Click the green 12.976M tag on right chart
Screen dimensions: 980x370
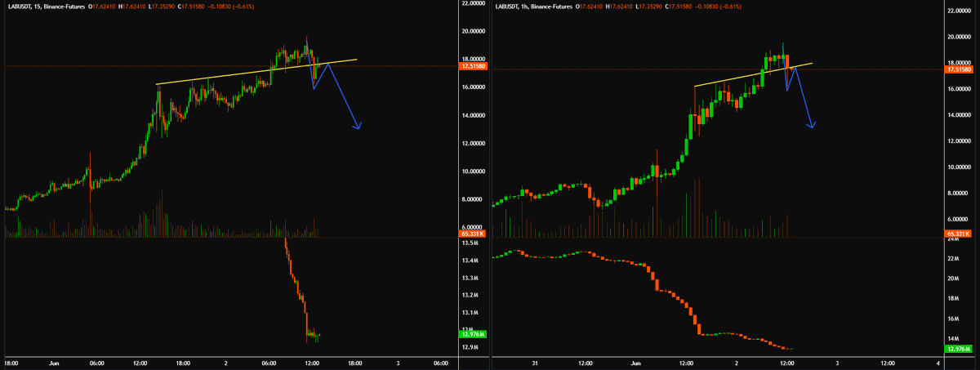coord(959,349)
